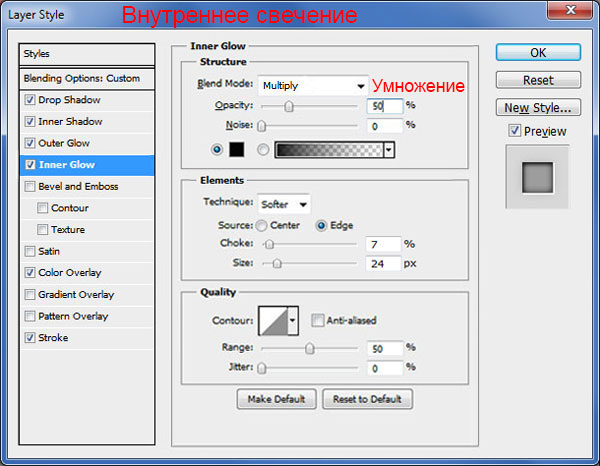
Task: Click the gradient preview bar
Action: pyautogui.click(x=331, y=150)
